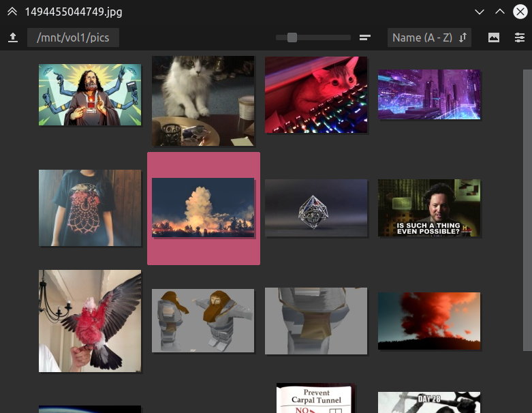The height and width of the screenshot is (413, 532).
Task: Close the folder view panel
Action: click(x=520, y=12)
